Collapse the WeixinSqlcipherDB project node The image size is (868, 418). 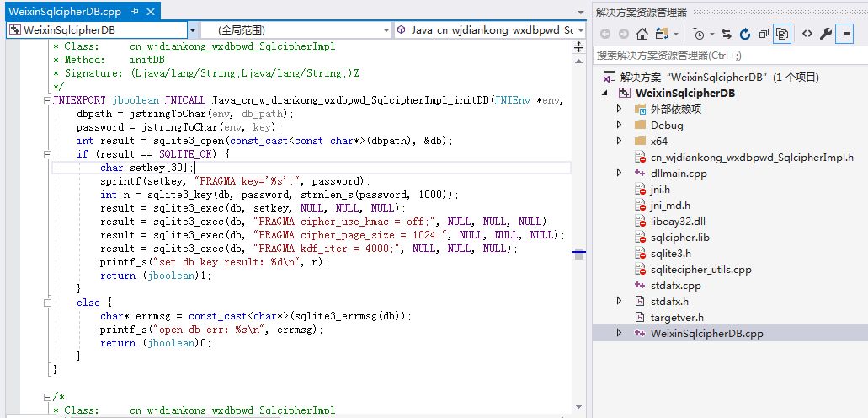coord(607,94)
